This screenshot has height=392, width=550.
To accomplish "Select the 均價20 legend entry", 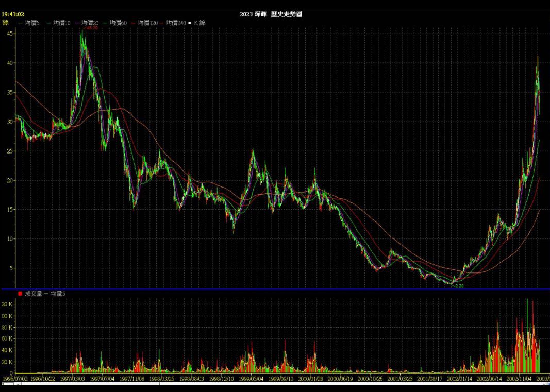I will 90,23.
